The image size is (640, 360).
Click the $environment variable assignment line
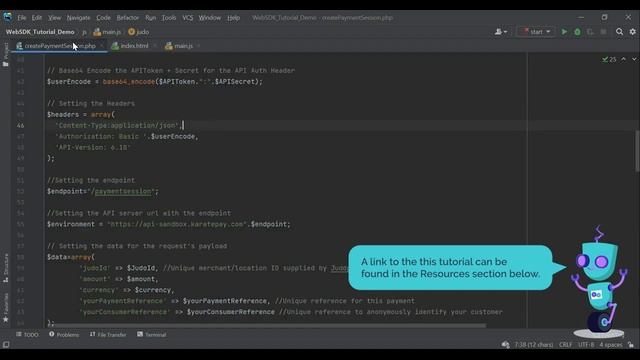coord(169,224)
